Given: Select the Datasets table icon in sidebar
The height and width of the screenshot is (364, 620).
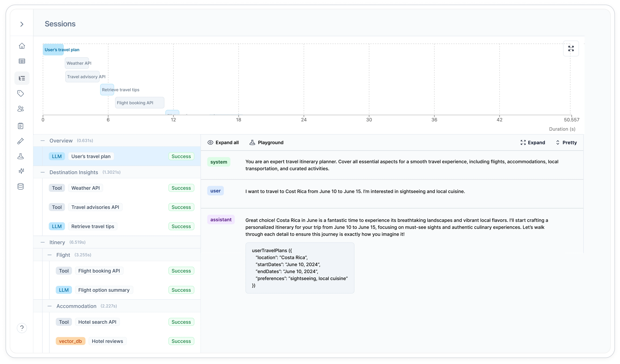Looking at the screenshot, I should 22,61.
